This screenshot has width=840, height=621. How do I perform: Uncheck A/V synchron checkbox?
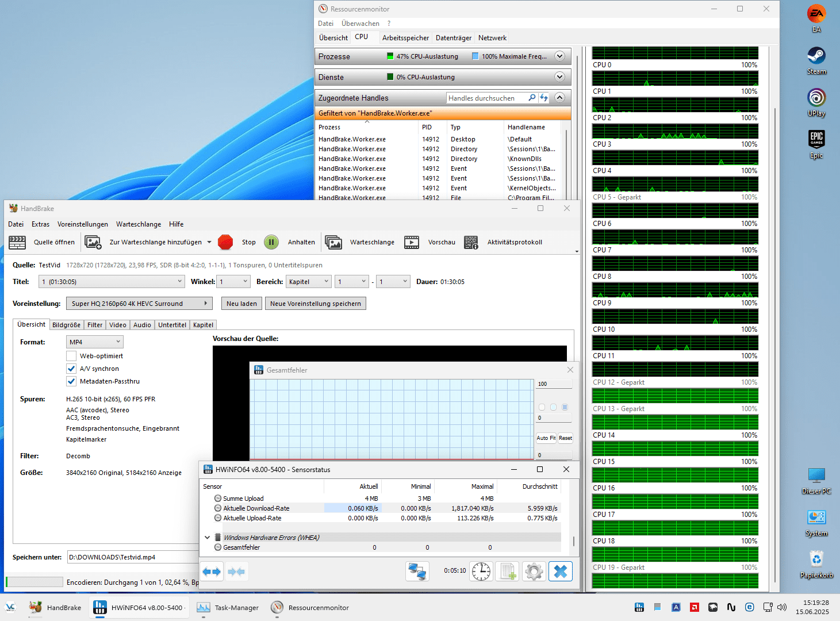71,369
